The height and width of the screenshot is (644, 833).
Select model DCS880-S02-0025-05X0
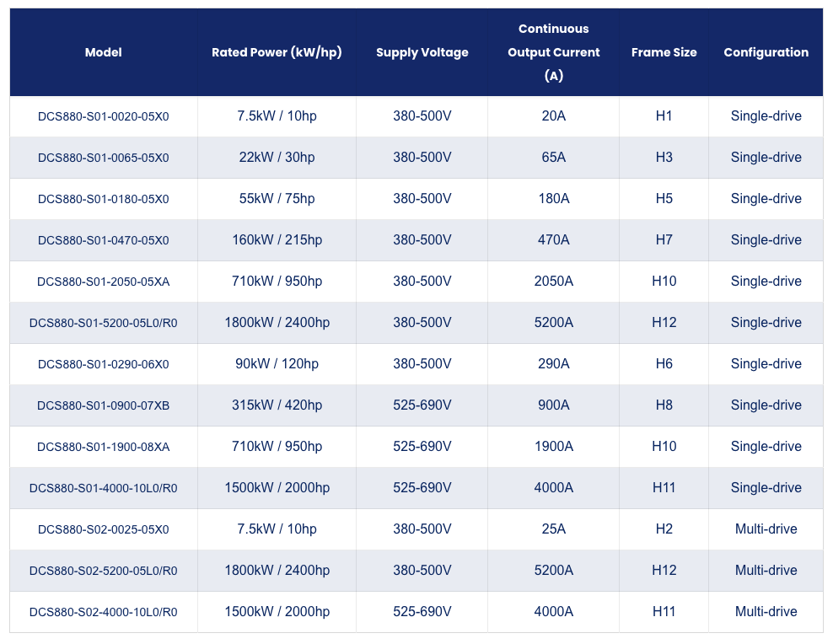[x=104, y=529]
